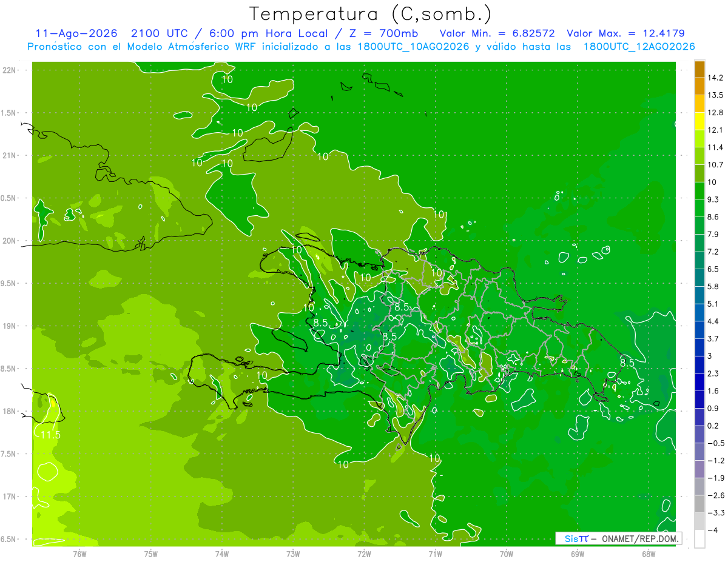Select the legend value '11.4'
Image resolution: width=728 pixels, height=562 pixels.
point(716,147)
